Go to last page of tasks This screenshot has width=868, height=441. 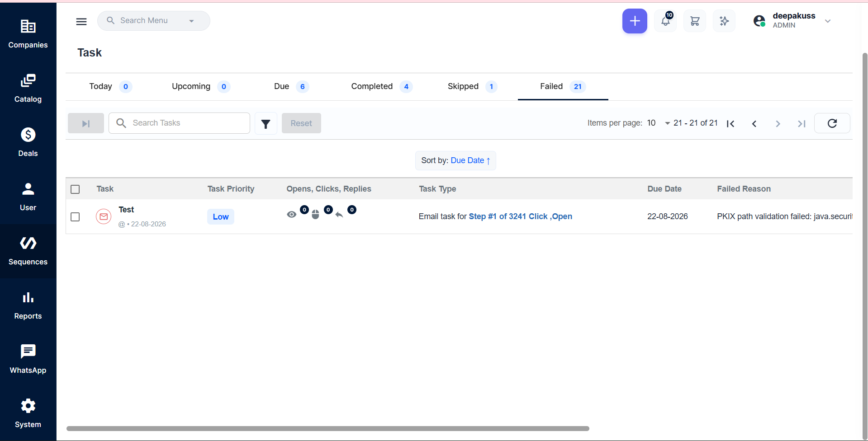802,123
